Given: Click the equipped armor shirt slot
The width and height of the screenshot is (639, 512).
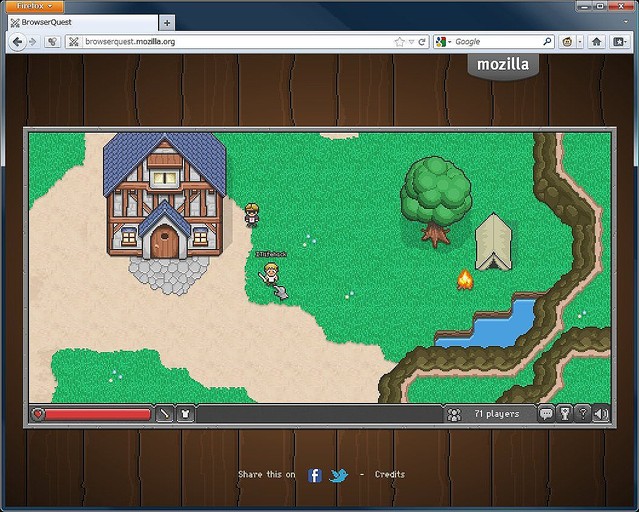Looking at the screenshot, I should click(x=185, y=414).
